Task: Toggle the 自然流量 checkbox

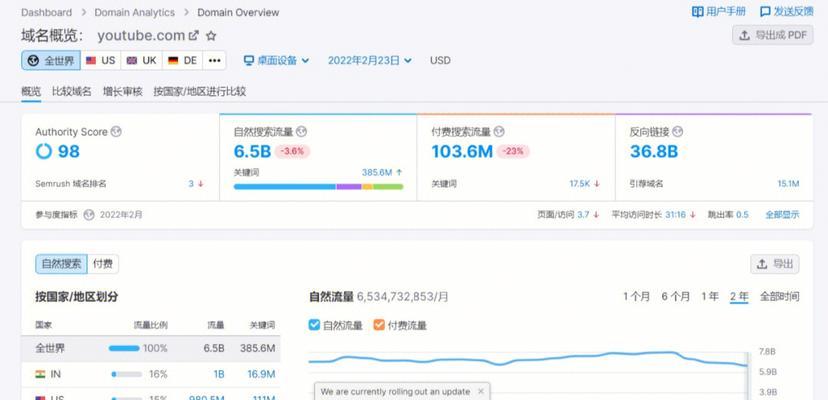Action: point(314,324)
